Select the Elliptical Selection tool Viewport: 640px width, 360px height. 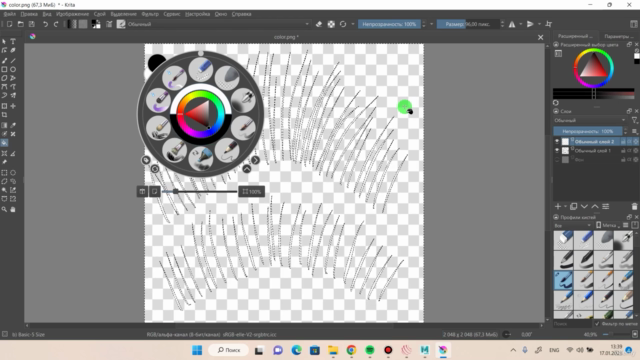13,173
